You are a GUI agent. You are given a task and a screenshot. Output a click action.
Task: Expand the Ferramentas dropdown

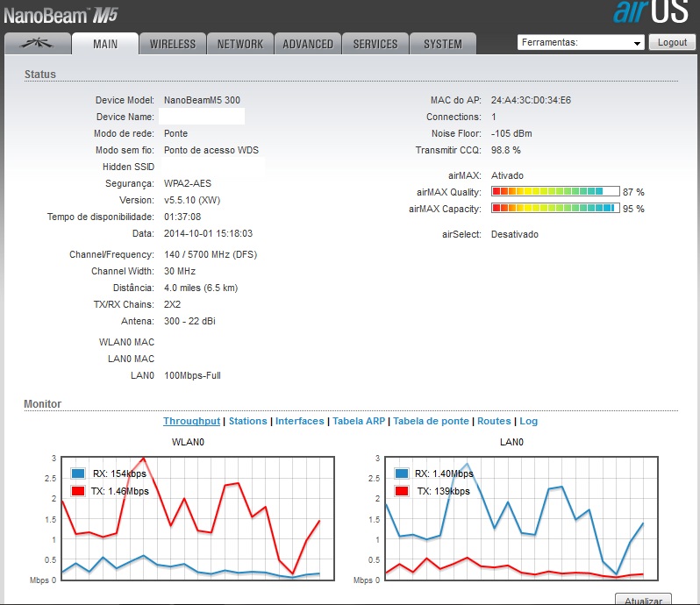[581, 42]
